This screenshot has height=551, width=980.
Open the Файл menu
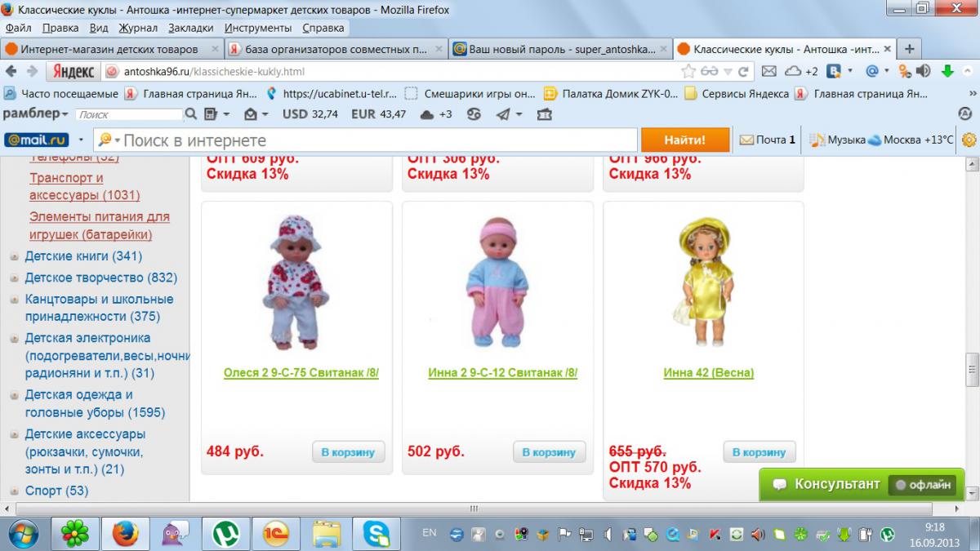coord(19,27)
